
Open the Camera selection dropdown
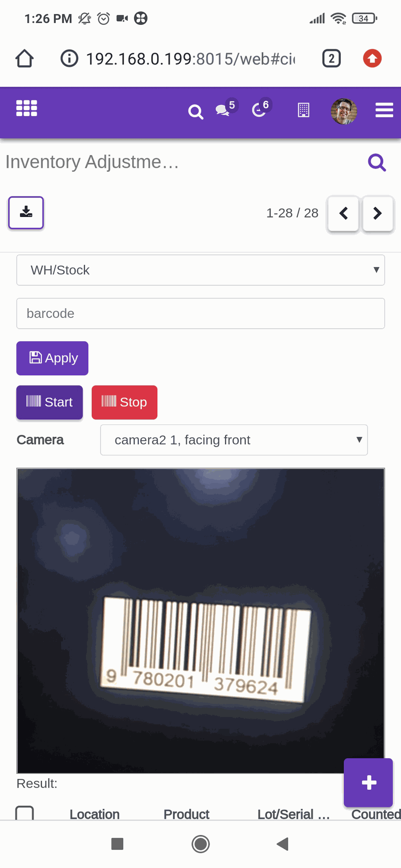234,440
